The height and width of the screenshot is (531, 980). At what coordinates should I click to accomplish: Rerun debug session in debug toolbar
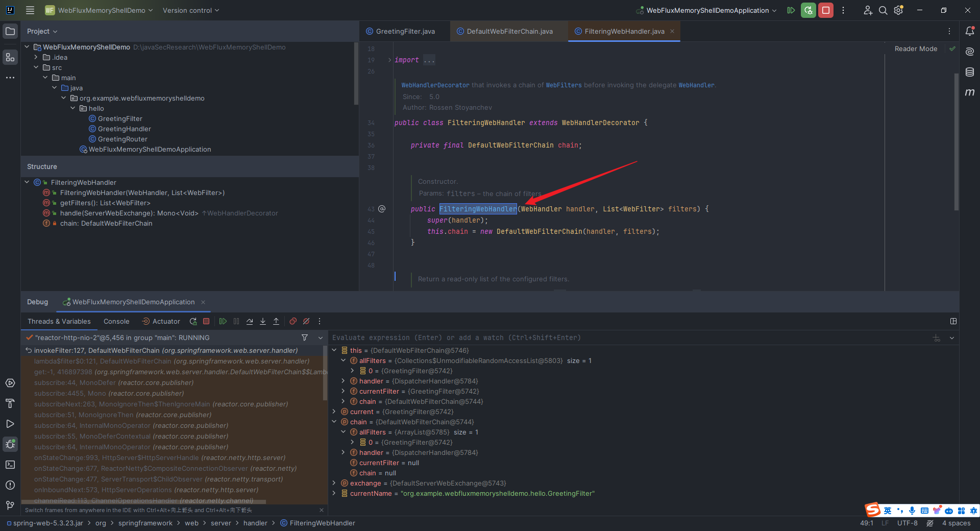pyautogui.click(x=193, y=321)
